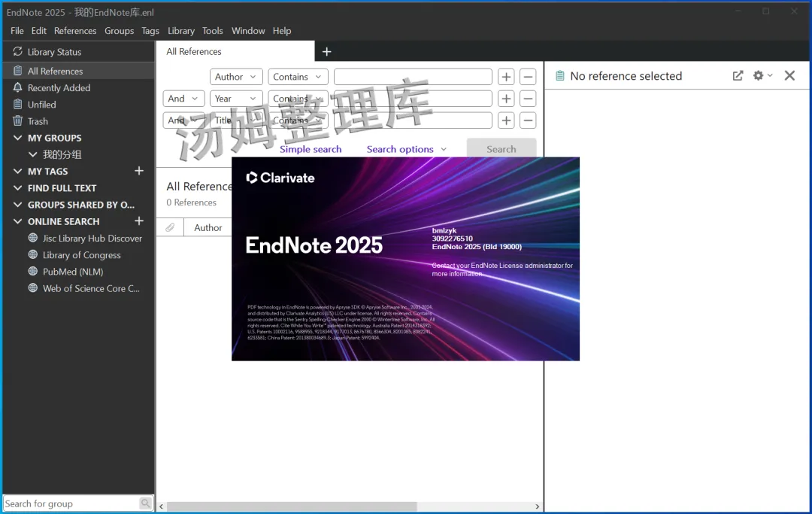Click the Search for group field
Image resolution: width=812 pixels, height=514 pixels.
pos(71,503)
